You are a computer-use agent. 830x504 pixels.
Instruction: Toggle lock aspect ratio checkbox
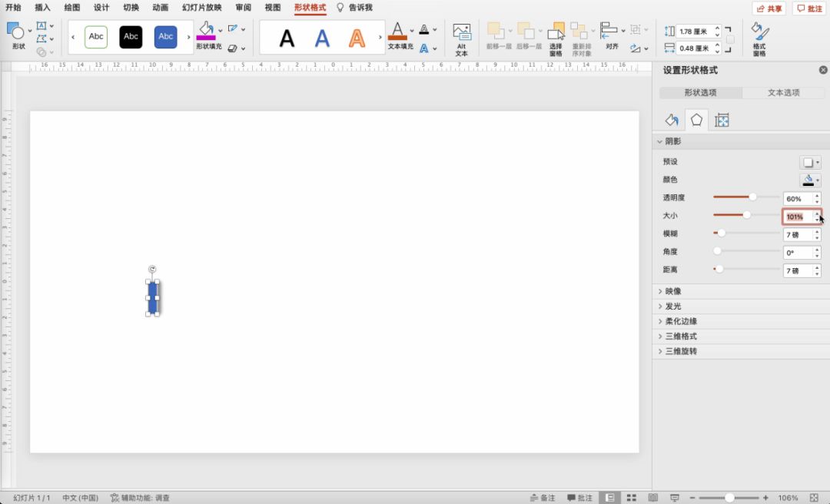point(730,40)
